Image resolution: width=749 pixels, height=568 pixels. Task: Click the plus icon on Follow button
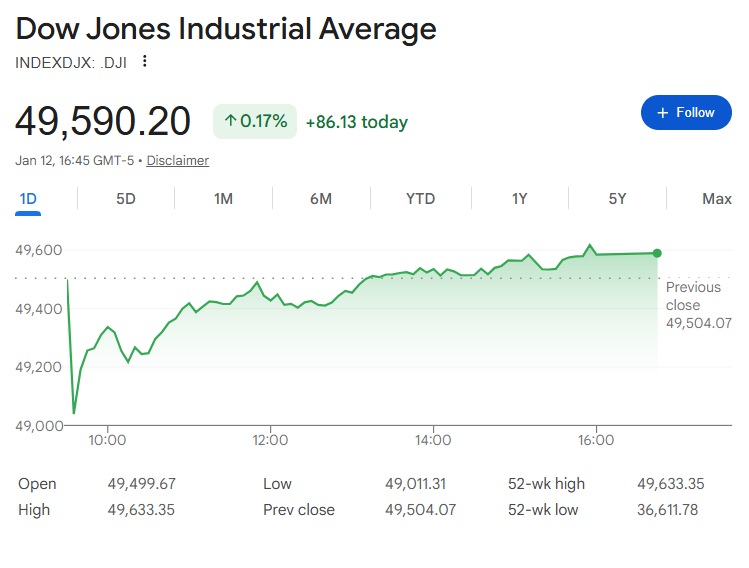[661, 113]
